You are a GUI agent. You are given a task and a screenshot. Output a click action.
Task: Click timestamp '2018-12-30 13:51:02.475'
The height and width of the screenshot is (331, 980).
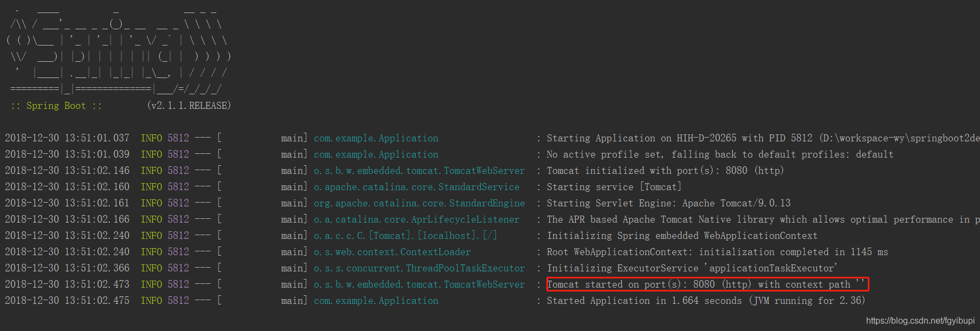(67, 301)
